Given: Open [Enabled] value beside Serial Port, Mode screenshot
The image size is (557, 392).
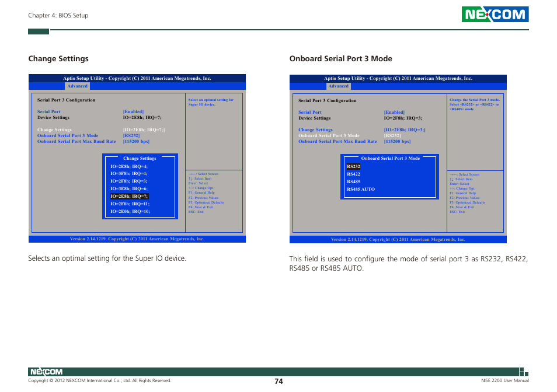Looking at the screenshot, I should [x=394, y=112].
